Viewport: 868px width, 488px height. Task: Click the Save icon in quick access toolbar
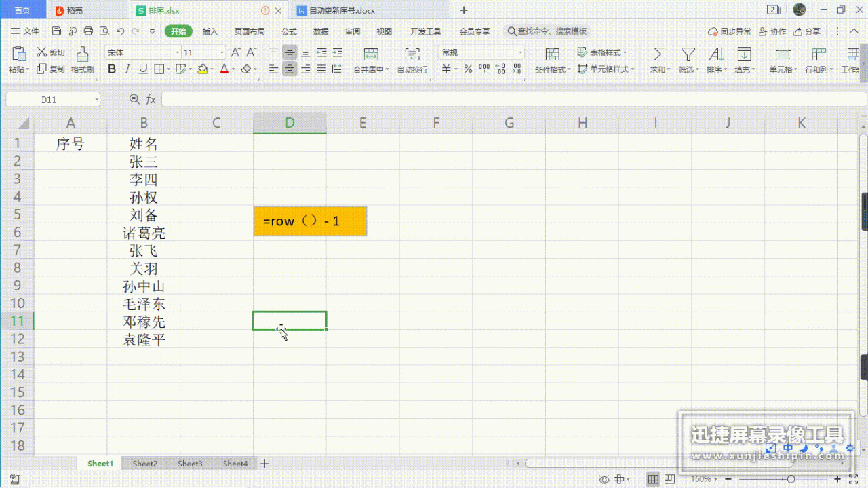point(56,31)
